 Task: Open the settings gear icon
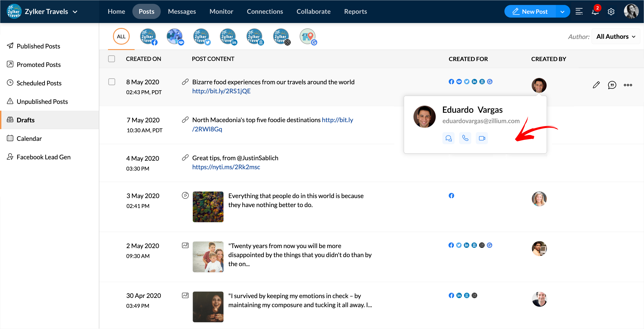(x=611, y=11)
